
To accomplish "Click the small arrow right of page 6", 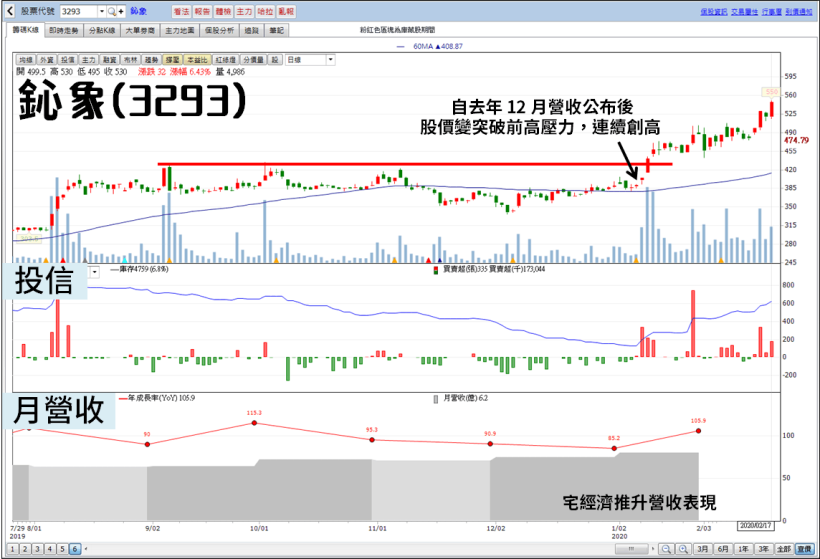I will [x=86, y=549].
